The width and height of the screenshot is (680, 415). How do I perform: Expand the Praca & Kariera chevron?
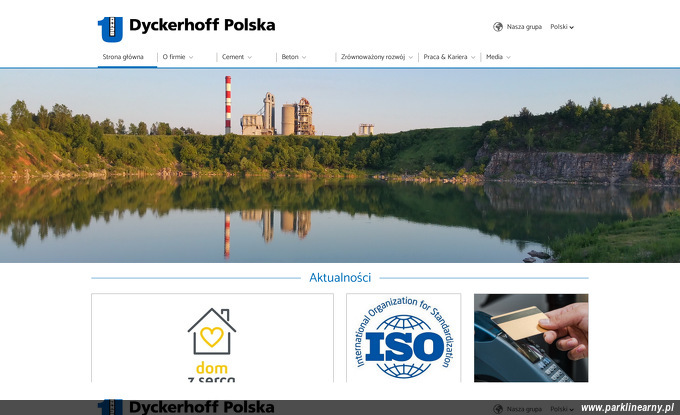(473, 57)
